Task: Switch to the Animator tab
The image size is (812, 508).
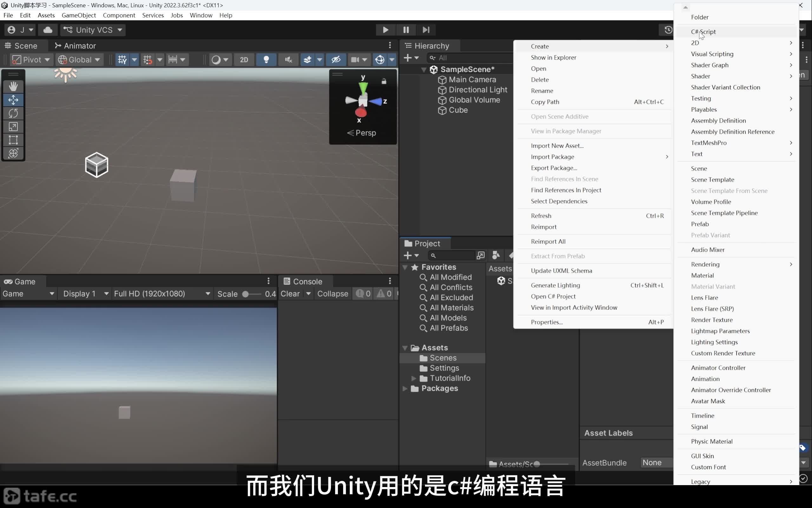Action: 75,46
